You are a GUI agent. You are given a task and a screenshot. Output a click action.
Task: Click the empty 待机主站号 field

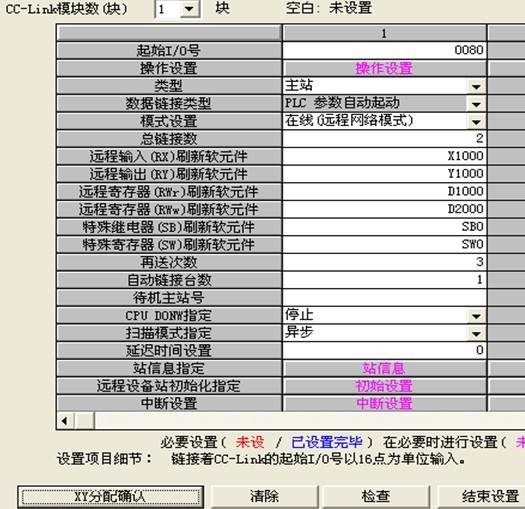tap(384, 297)
